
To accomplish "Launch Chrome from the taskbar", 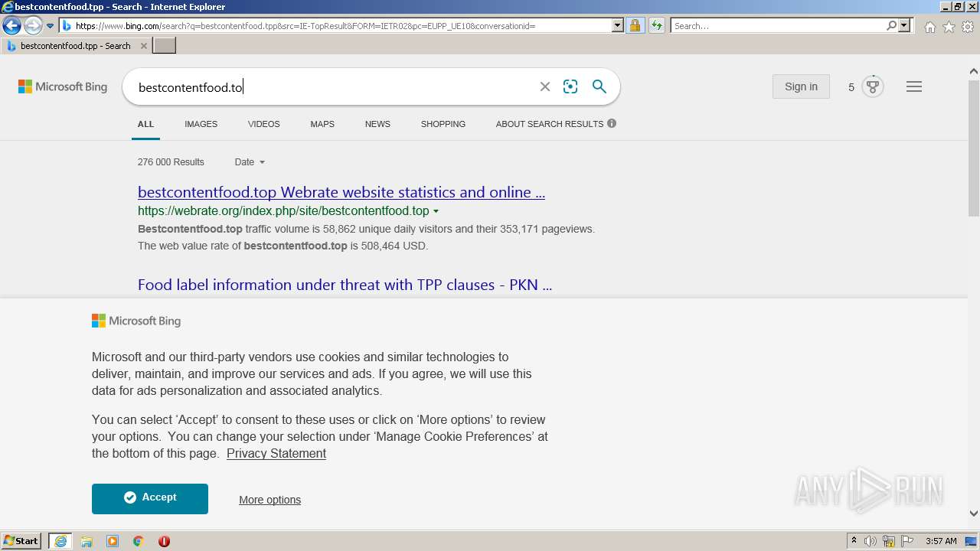I will [x=139, y=541].
